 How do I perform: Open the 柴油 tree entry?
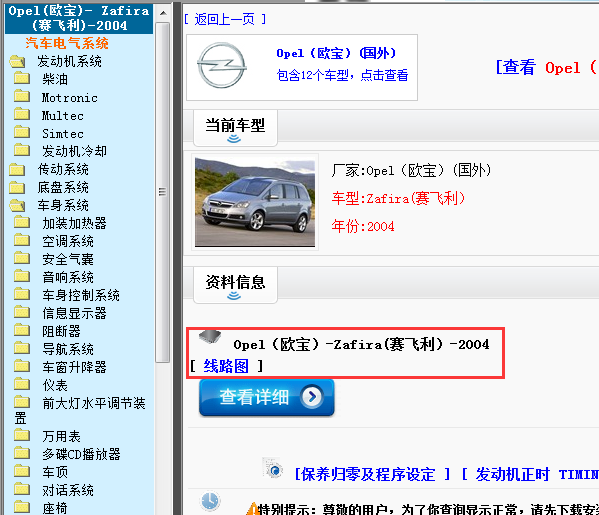pyautogui.click(x=55, y=79)
